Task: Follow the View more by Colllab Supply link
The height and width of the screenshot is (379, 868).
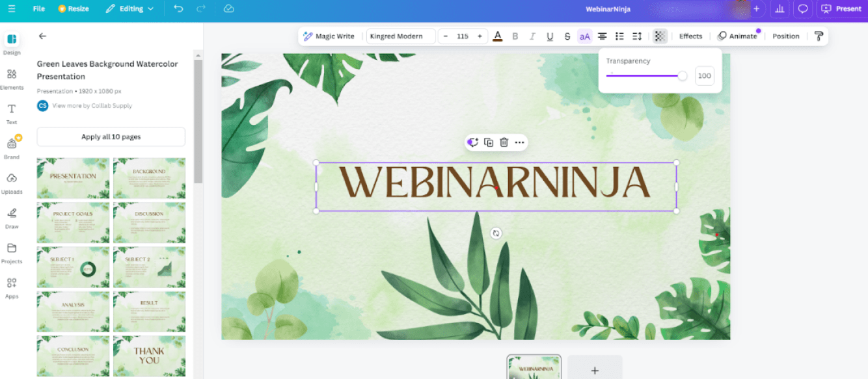Action: coord(92,105)
